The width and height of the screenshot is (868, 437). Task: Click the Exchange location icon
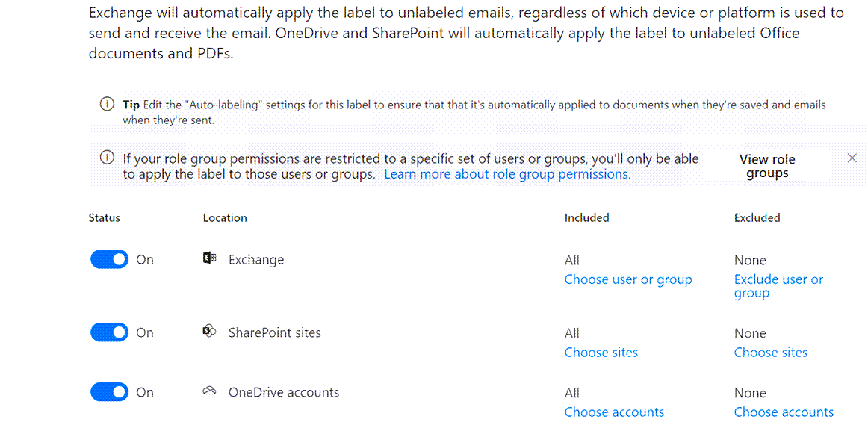point(209,258)
